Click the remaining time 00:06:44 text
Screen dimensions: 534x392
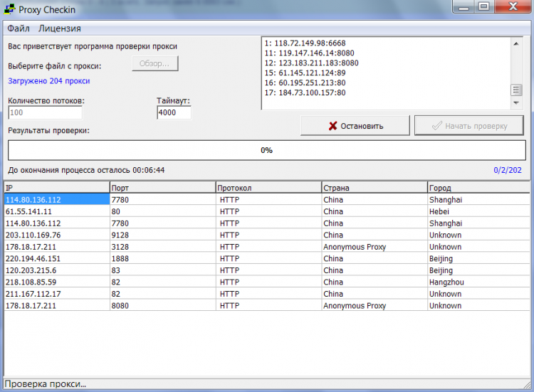click(149, 170)
